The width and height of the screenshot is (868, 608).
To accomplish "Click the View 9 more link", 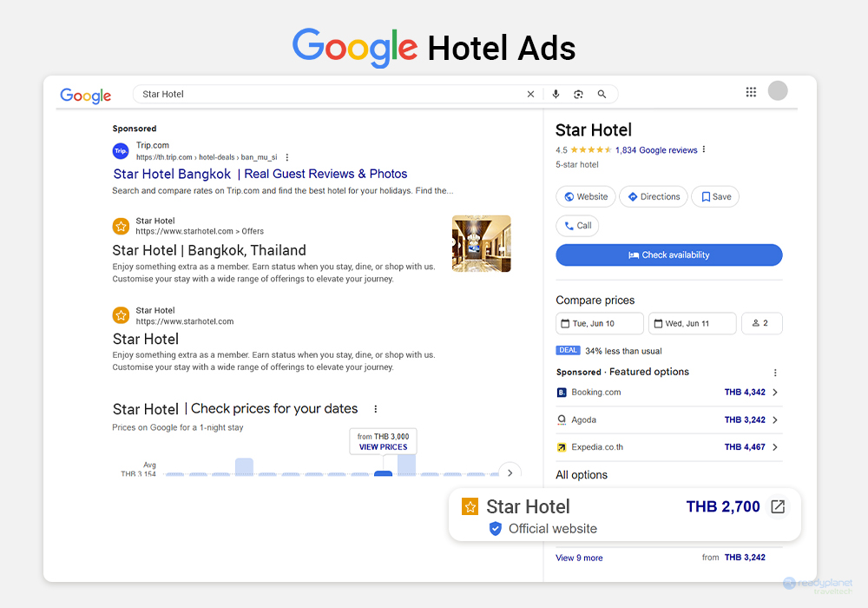I will [x=579, y=558].
